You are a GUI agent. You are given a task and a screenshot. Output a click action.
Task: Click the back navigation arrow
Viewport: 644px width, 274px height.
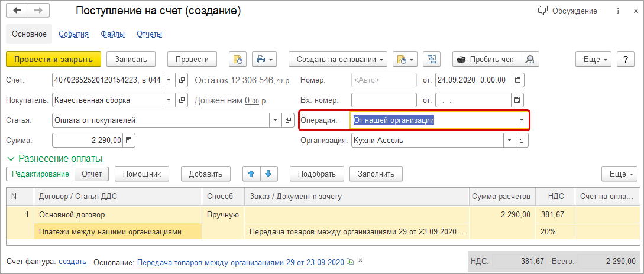(18, 11)
